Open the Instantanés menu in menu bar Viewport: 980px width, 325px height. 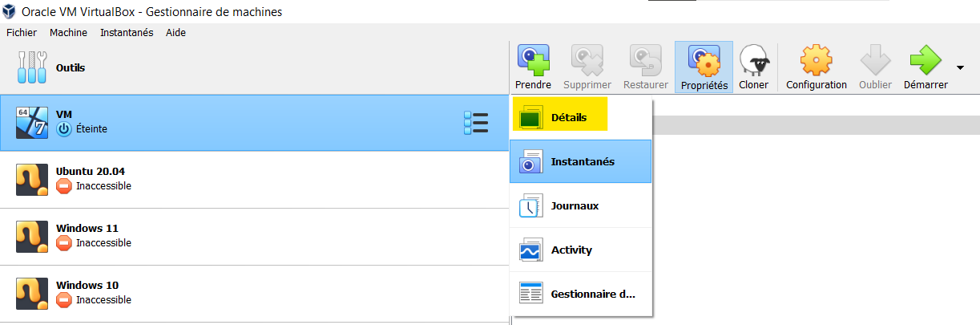point(127,33)
